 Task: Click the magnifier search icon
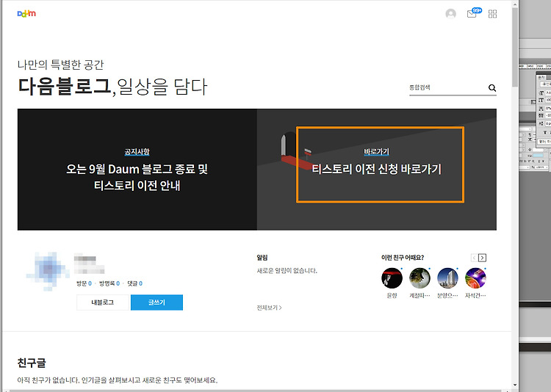(492, 88)
